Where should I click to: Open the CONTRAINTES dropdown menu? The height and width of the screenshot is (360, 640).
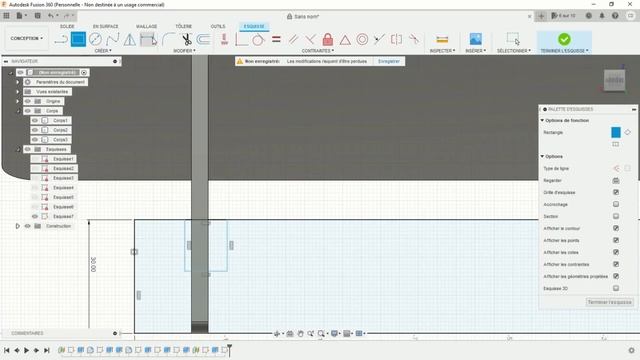(x=318, y=51)
